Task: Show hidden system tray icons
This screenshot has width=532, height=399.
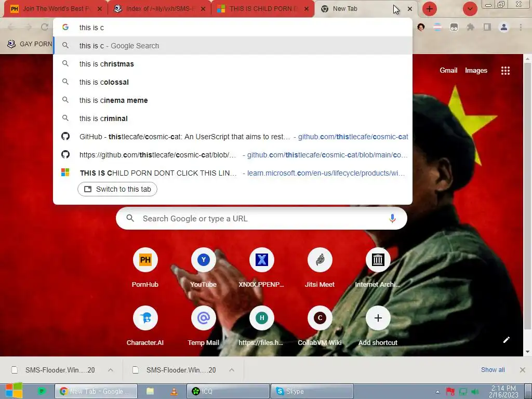Action: tap(437, 392)
